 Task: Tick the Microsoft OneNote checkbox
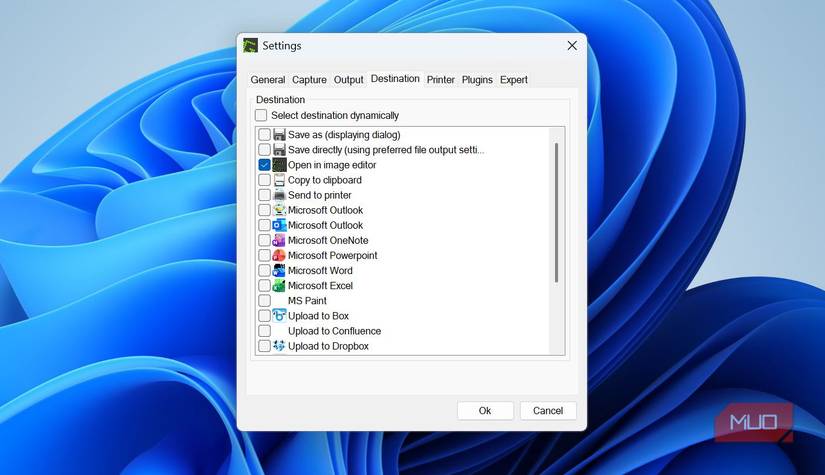point(265,240)
